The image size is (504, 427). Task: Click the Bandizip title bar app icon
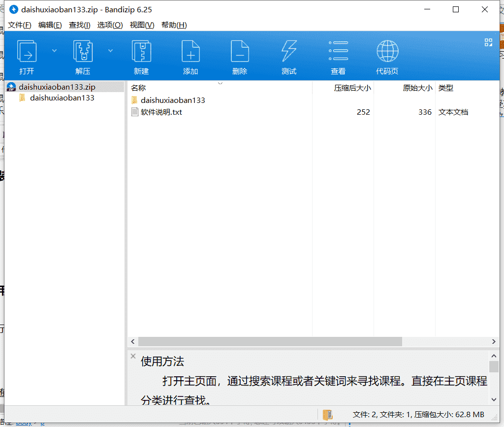coord(13,10)
